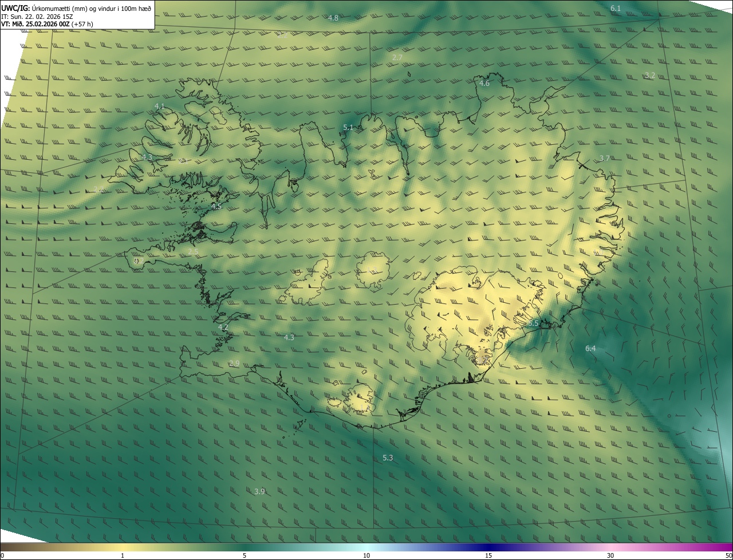The width and height of the screenshot is (733, 560).
Task: Click the 2.5 value label
Action: click(193, 252)
